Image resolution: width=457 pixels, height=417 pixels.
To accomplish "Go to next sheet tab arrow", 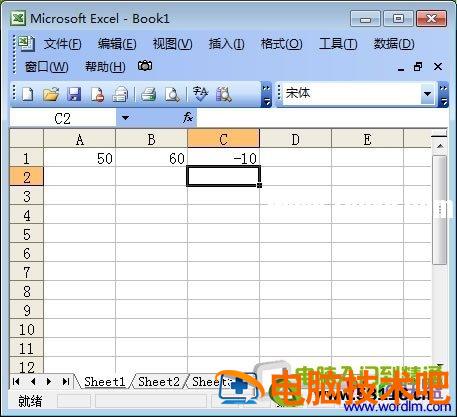I will 49,381.
